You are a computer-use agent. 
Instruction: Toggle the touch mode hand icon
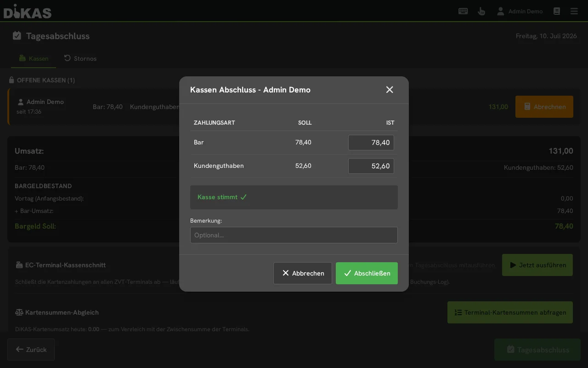pos(481,11)
